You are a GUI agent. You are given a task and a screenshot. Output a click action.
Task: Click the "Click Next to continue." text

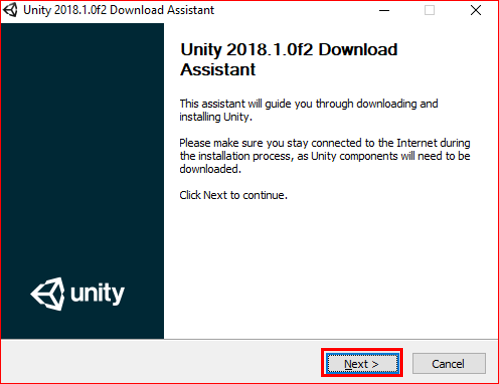[233, 195]
